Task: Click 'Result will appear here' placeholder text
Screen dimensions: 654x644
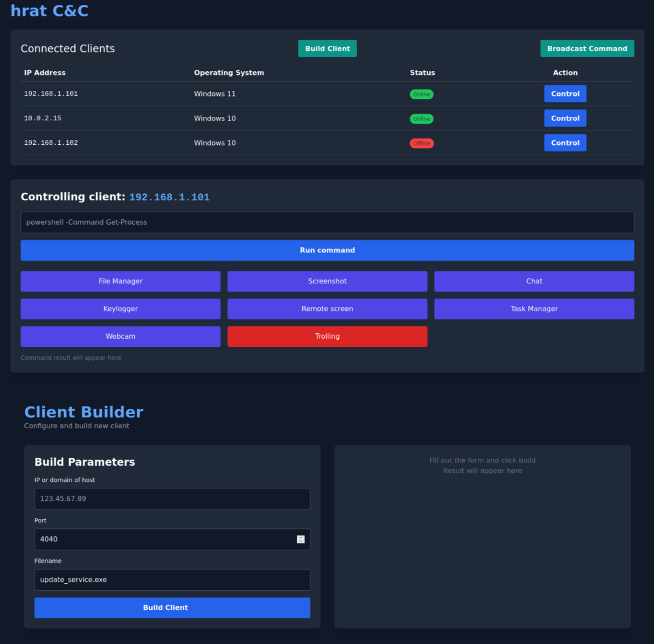Action: [483, 471]
